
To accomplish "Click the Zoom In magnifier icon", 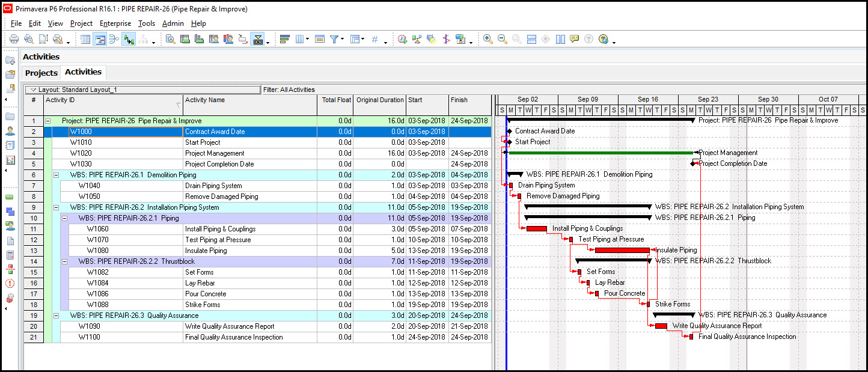I will 488,39.
